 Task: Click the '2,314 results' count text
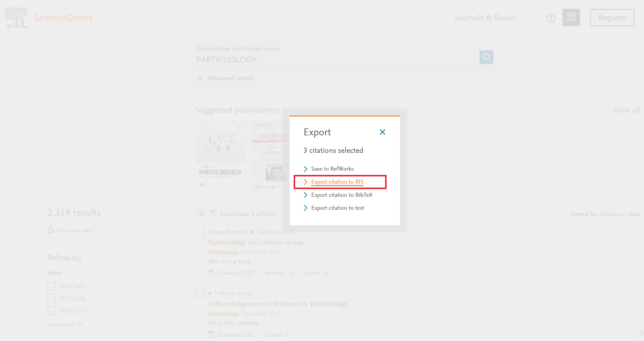(x=74, y=212)
